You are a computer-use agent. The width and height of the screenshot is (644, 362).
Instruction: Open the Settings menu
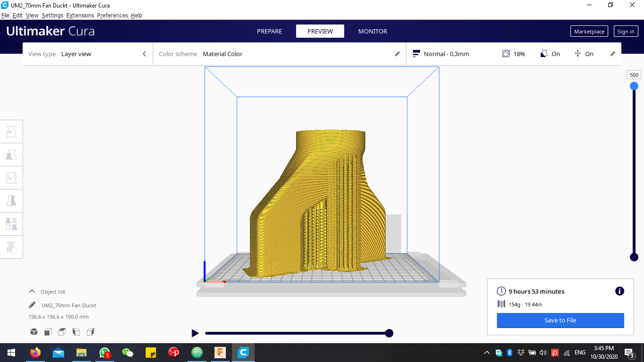coord(52,15)
